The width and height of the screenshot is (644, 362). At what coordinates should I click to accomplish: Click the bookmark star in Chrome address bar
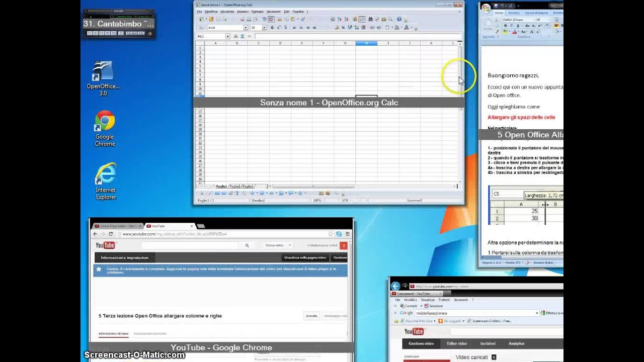click(x=331, y=234)
